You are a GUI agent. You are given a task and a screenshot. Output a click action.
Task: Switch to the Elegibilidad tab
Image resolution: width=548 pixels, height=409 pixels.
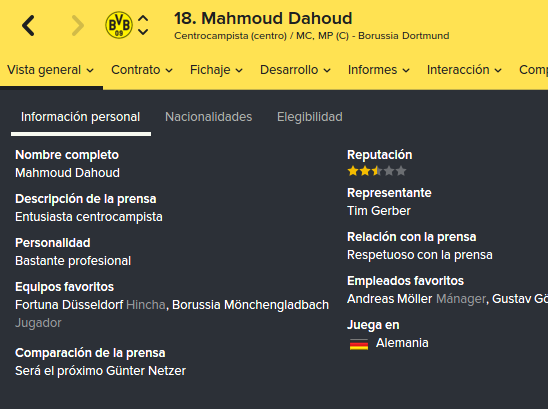click(310, 117)
